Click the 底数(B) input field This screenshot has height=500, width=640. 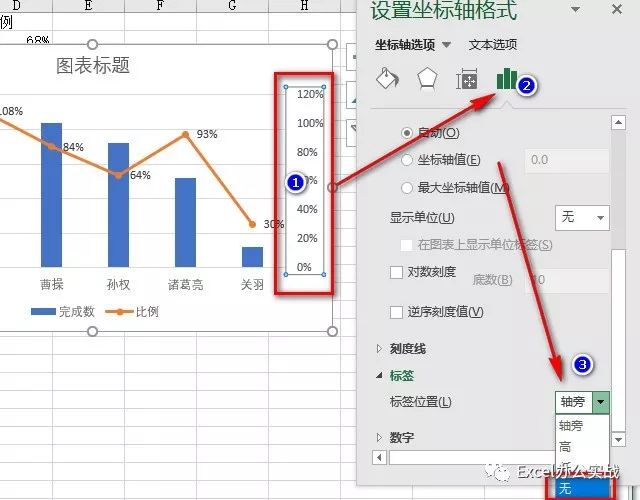click(x=567, y=280)
